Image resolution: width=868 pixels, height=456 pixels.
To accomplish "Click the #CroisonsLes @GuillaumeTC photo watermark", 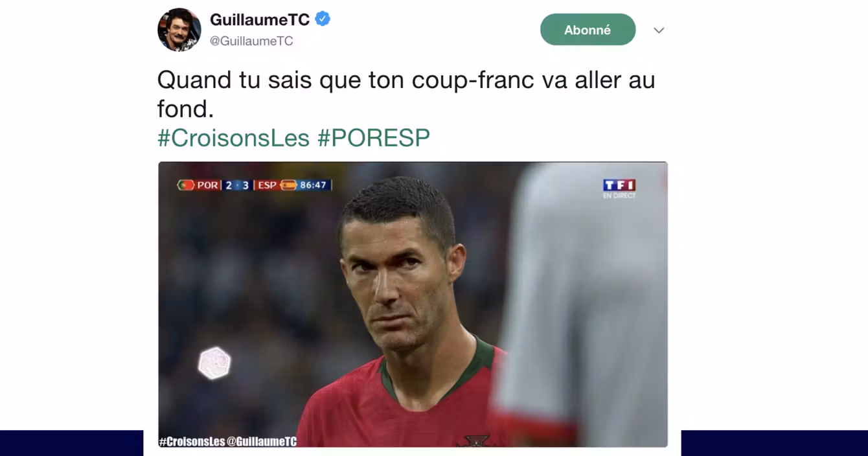I will 228,441.
